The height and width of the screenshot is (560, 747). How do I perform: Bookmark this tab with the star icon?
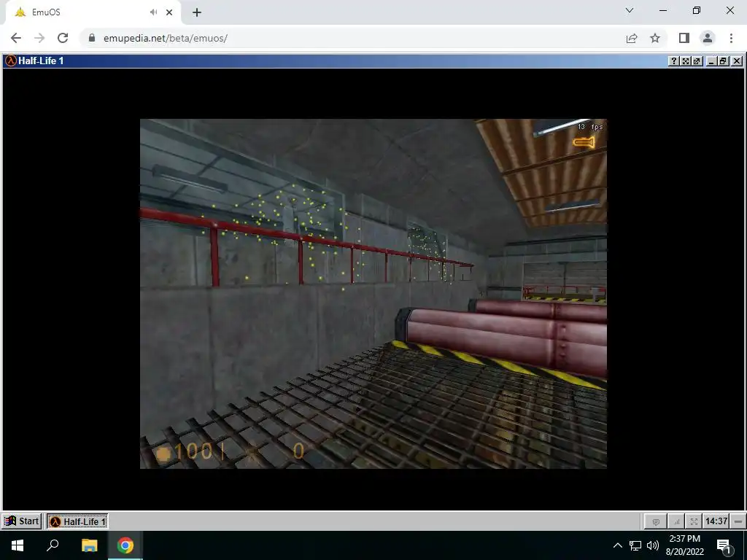pos(655,38)
